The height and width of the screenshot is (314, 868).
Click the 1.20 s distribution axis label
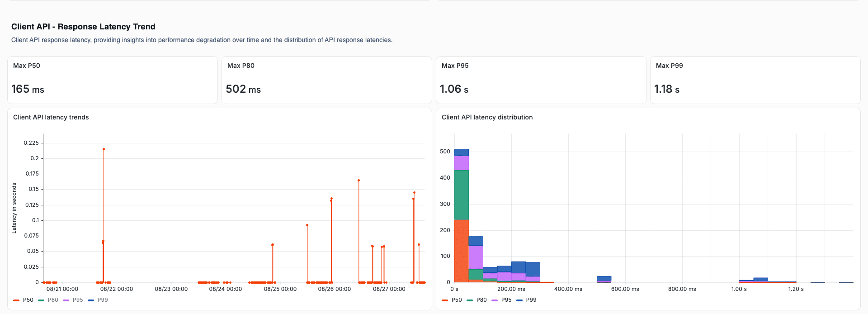[796, 289]
